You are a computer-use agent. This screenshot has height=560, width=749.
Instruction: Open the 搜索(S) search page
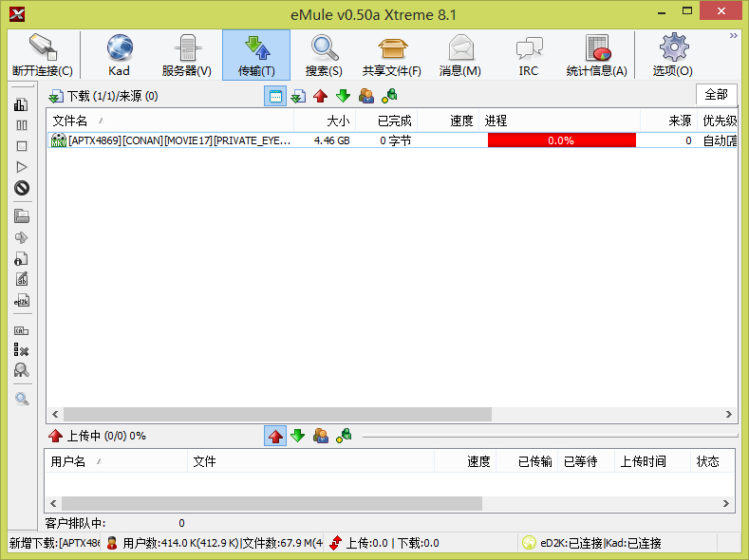coord(324,55)
